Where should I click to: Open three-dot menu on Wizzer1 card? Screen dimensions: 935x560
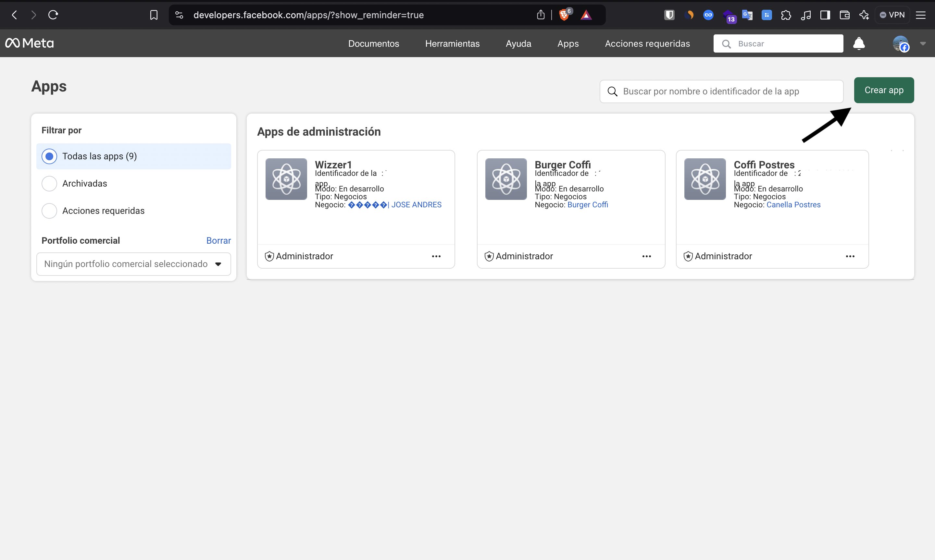[x=436, y=256]
